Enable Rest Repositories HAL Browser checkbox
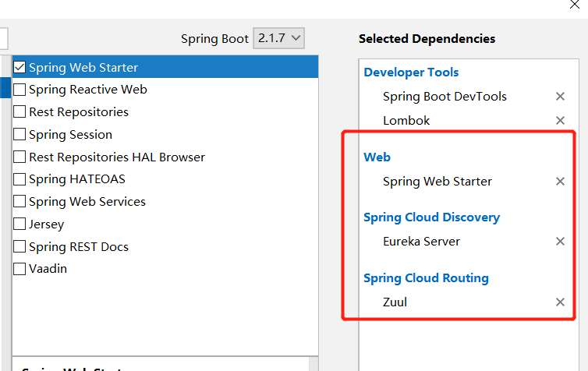 click(19, 157)
